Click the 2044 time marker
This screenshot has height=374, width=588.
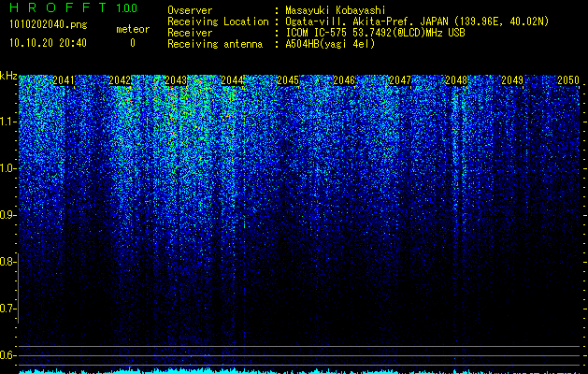[232, 80]
